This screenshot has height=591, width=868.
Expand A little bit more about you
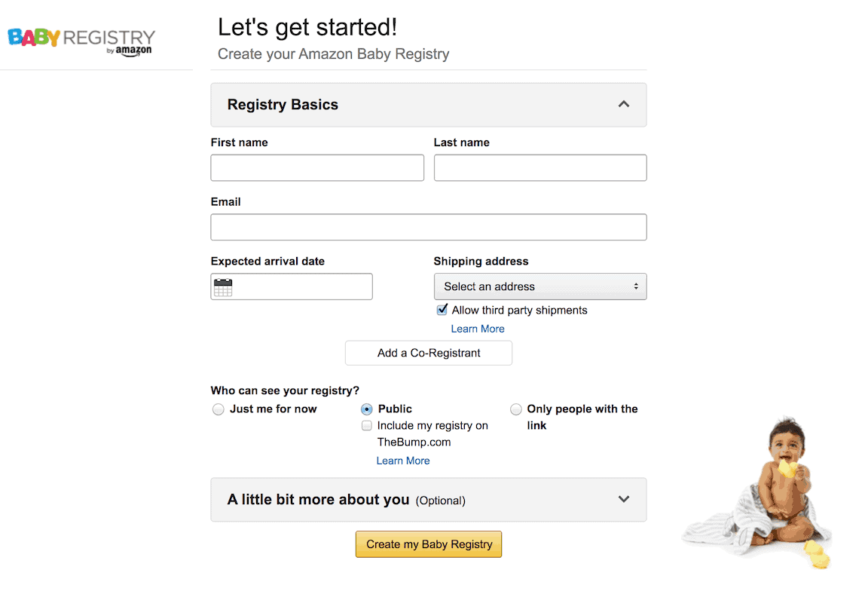pos(429,500)
